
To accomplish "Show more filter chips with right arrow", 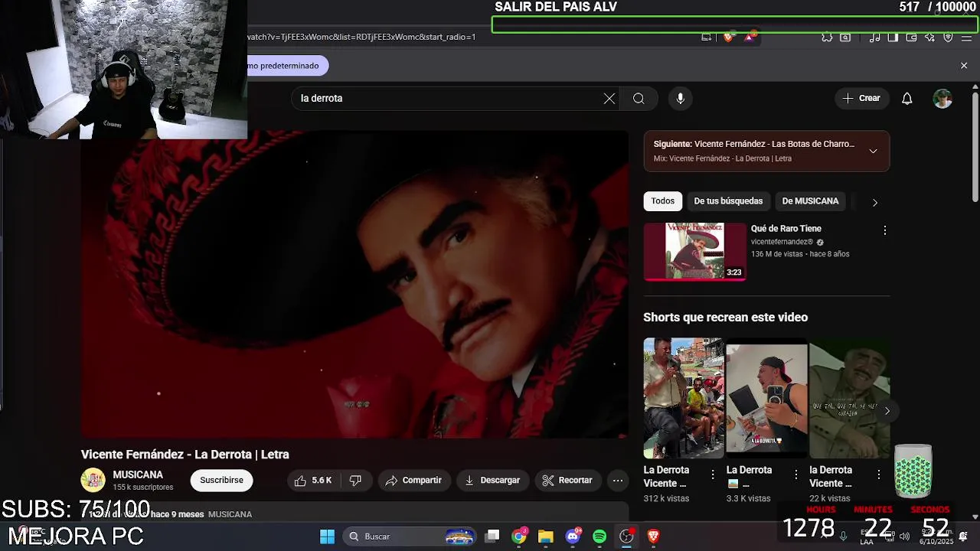I will point(874,202).
